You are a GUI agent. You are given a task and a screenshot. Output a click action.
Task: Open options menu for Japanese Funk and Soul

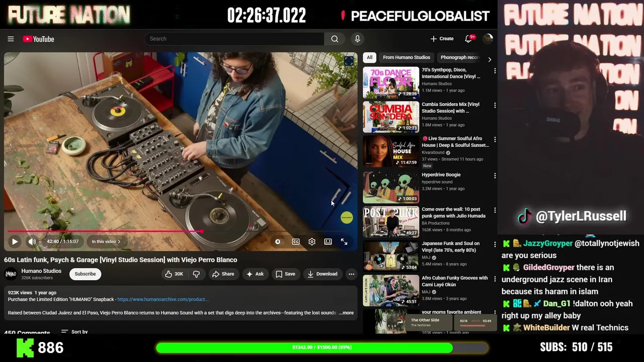[x=495, y=244]
